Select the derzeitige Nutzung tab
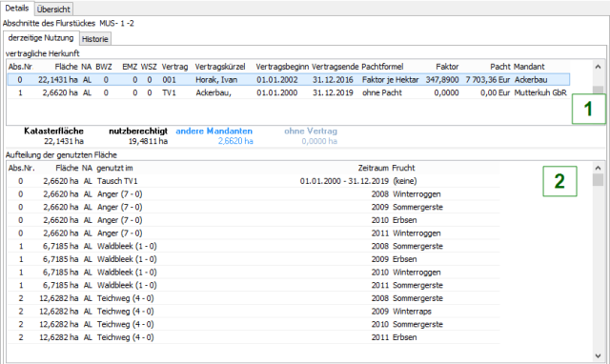610x364 pixels. coord(41,38)
